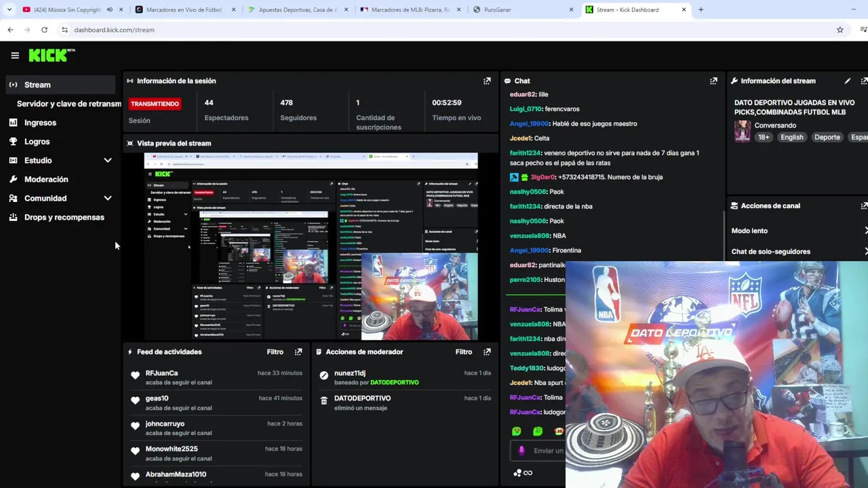
Task: Mute the YouTube tab audio icon
Action: [109, 9]
